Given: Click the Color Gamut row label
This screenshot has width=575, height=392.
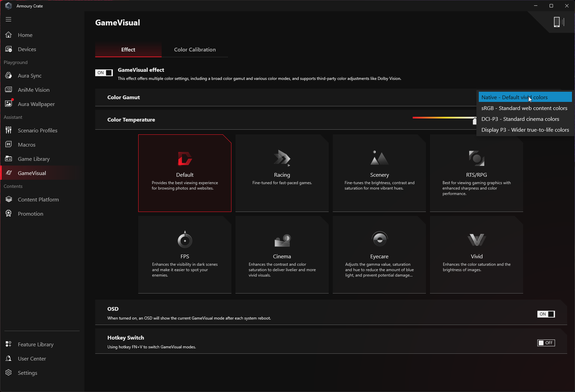Looking at the screenshot, I should [x=124, y=97].
